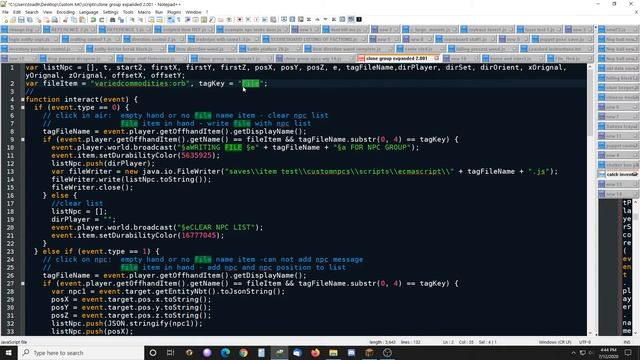Open File Explorer from the taskbar
The height and width of the screenshot is (360, 640).
[333, 353]
